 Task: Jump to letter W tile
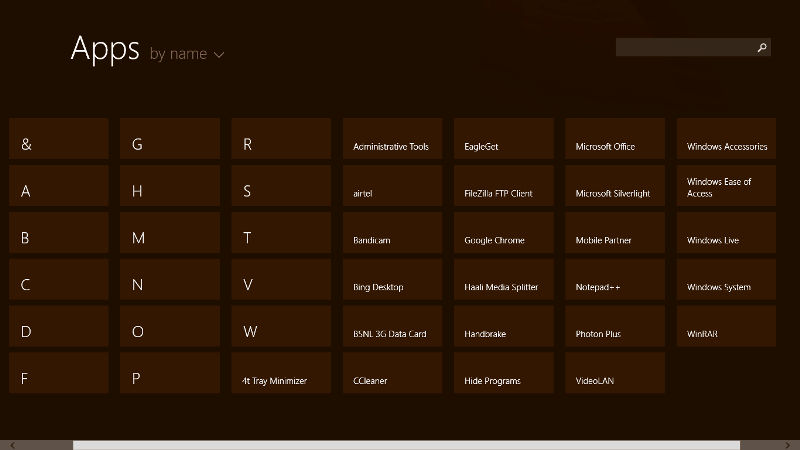[281, 327]
